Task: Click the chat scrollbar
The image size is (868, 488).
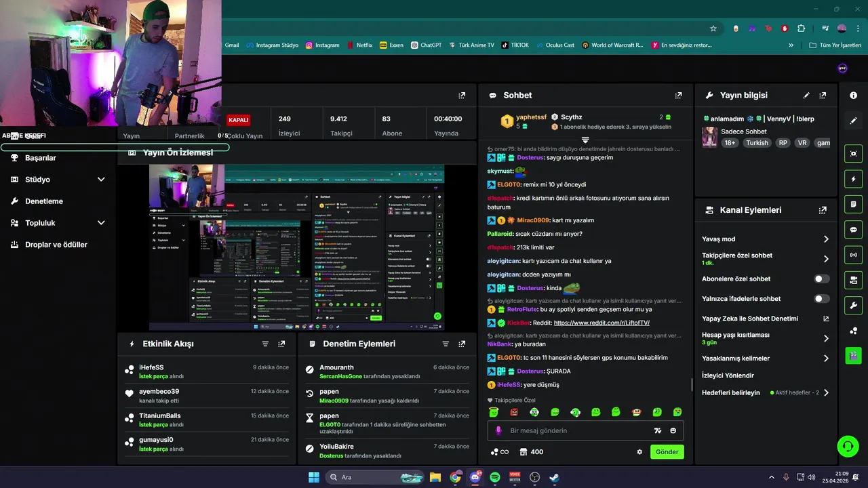Action: coord(692,385)
